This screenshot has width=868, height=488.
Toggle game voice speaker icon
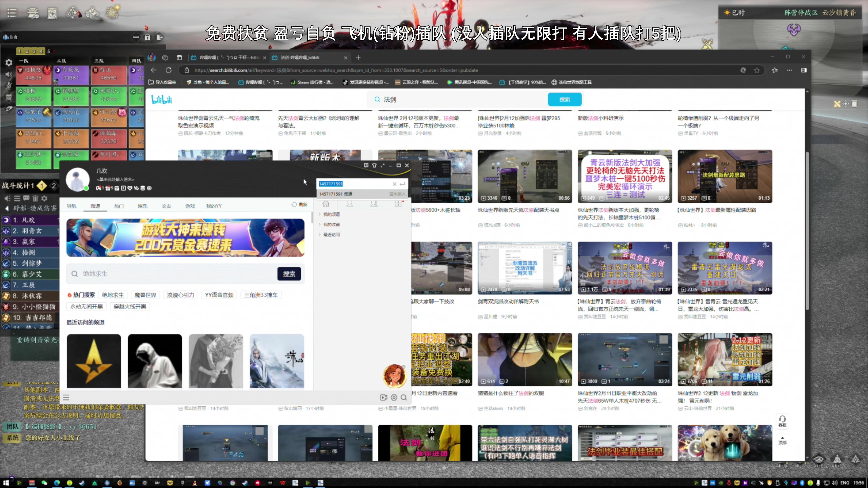[x=9, y=74]
